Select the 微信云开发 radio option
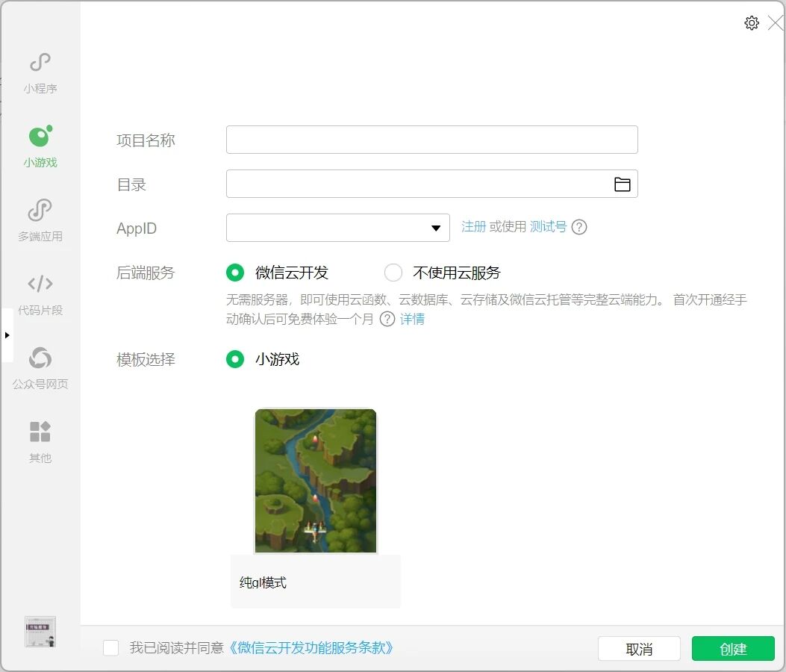Image resolution: width=786 pixels, height=672 pixels. point(234,273)
